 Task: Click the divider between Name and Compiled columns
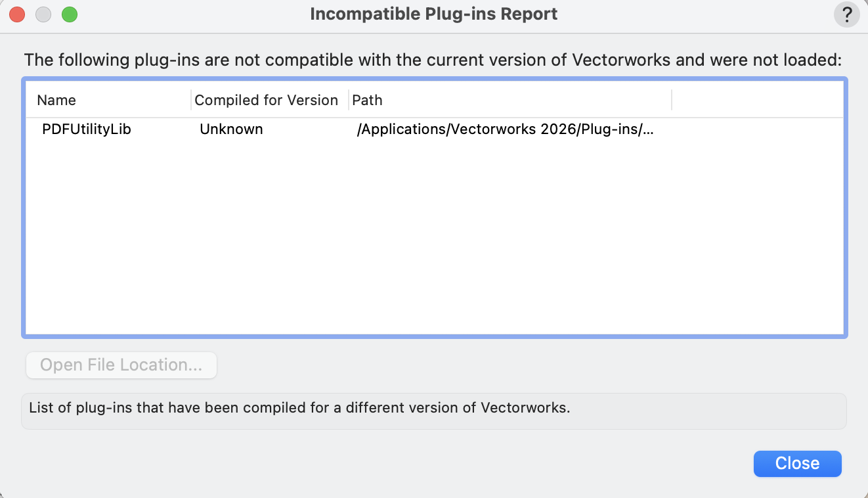tap(191, 101)
